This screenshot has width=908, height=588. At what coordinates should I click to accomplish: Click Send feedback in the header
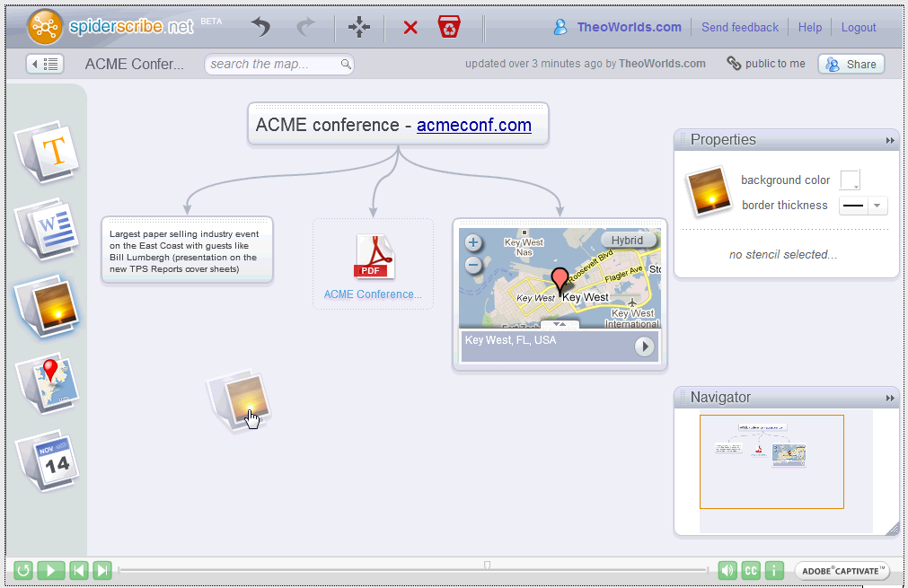click(739, 28)
